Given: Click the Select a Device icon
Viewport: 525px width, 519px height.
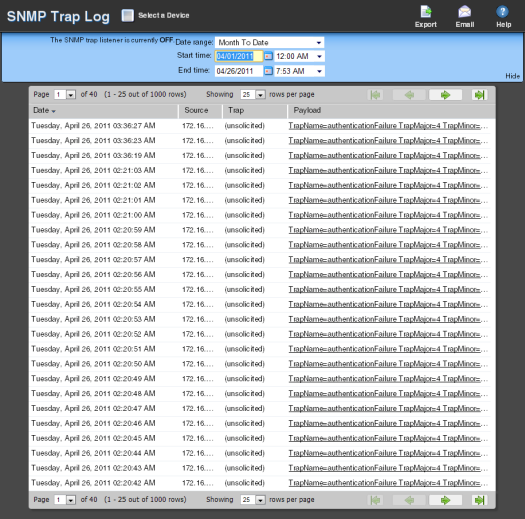Looking at the screenshot, I should tap(128, 15).
